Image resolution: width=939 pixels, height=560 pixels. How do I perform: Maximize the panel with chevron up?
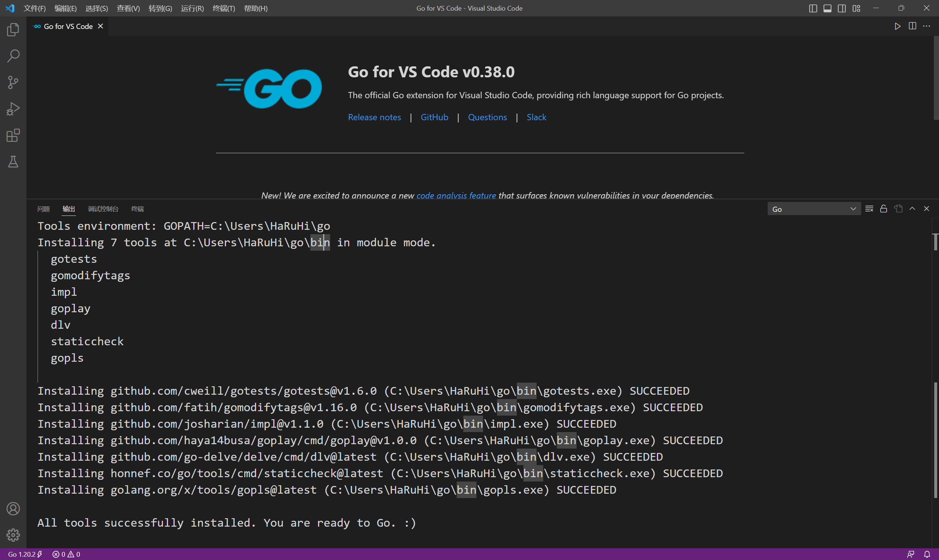[x=912, y=209]
